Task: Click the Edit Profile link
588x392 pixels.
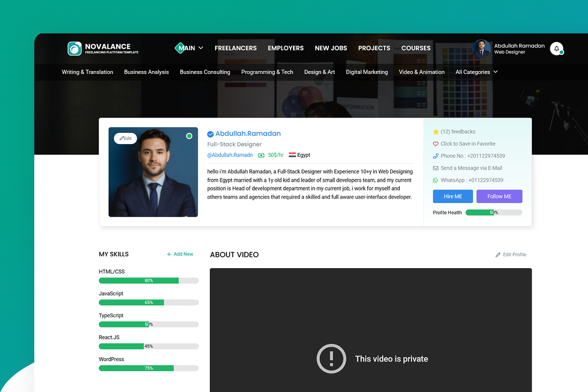Action: pos(511,255)
